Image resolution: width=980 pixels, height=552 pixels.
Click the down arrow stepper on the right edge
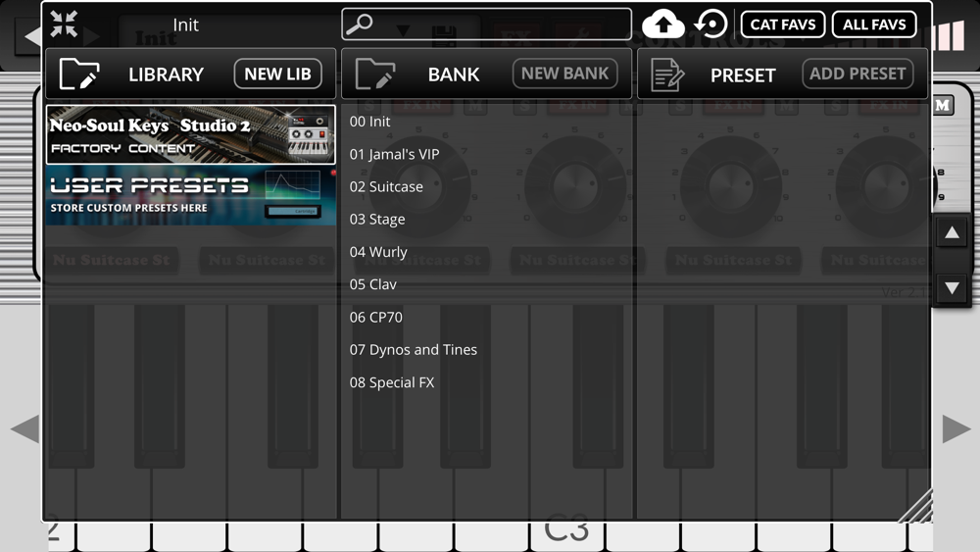click(952, 288)
